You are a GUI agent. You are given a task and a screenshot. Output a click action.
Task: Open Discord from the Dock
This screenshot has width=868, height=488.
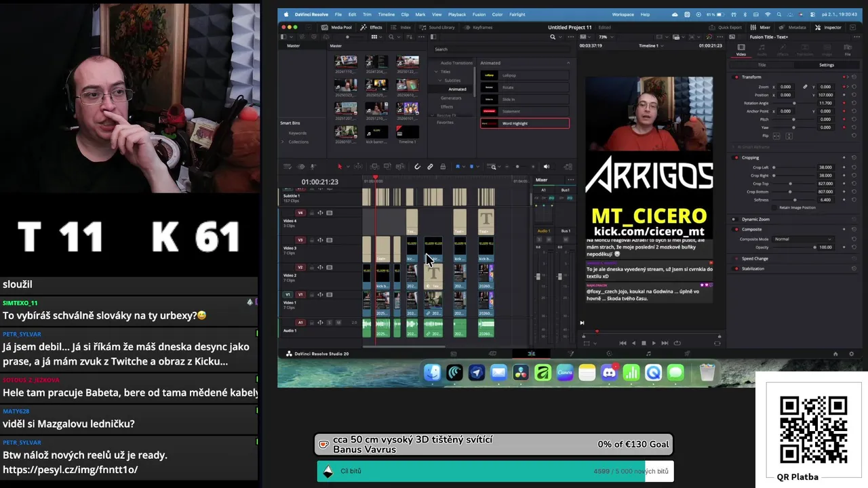(x=609, y=372)
